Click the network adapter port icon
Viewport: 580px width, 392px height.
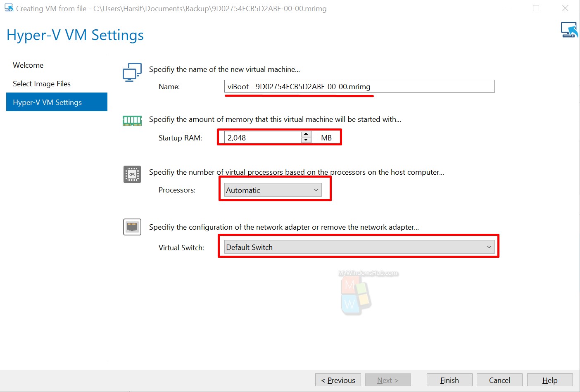pos(132,227)
